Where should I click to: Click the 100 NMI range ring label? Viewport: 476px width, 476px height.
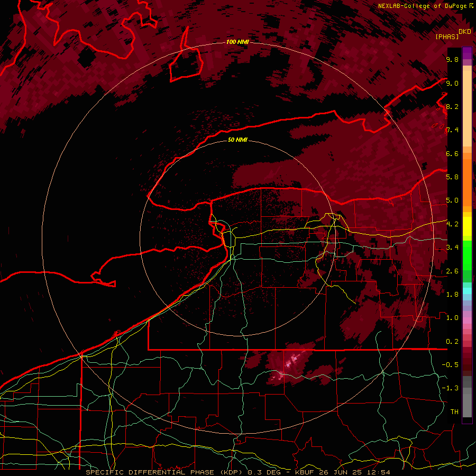tap(237, 42)
